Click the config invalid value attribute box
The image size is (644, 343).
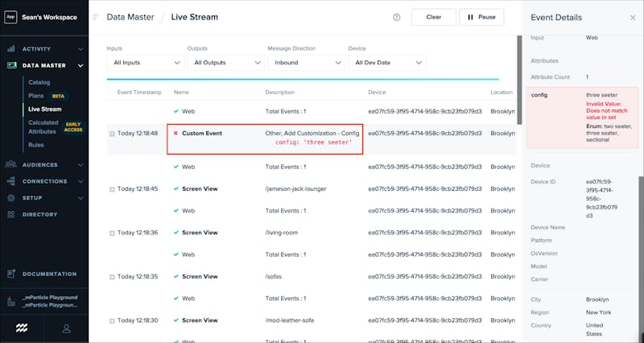pyautogui.click(x=582, y=118)
